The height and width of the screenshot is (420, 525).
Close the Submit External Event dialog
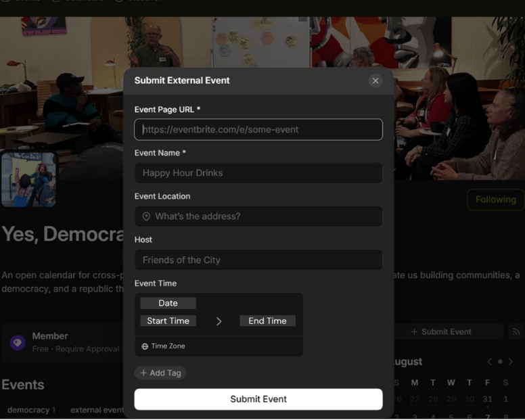[375, 80]
